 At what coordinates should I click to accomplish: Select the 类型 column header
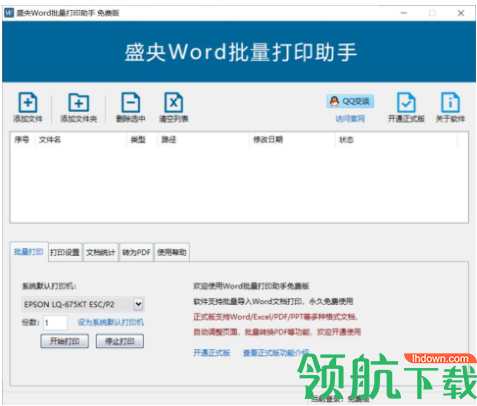coord(138,140)
